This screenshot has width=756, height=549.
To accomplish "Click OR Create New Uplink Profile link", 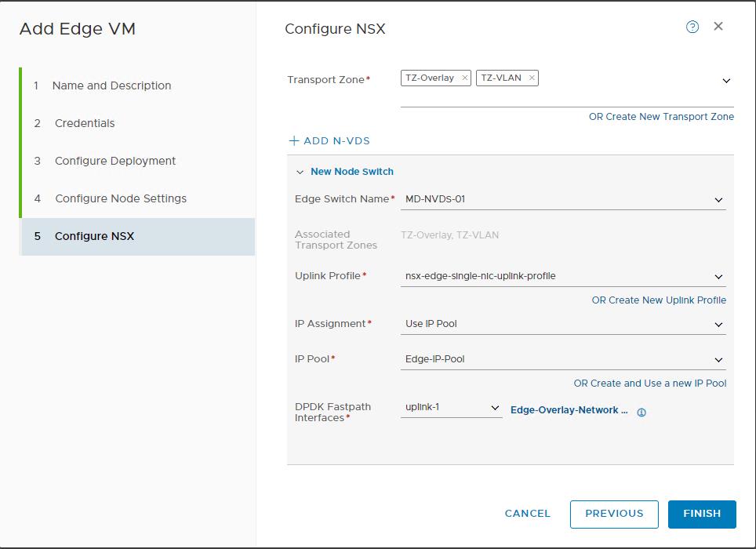I will 659,300.
